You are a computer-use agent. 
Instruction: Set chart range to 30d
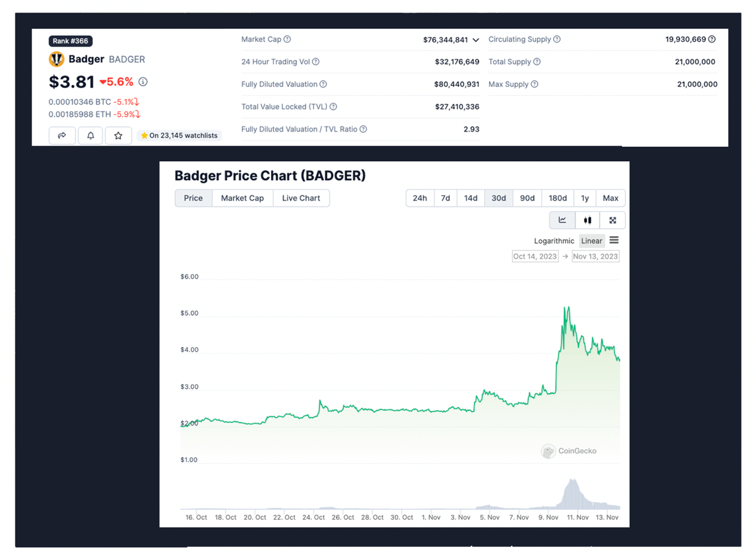click(x=499, y=198)
